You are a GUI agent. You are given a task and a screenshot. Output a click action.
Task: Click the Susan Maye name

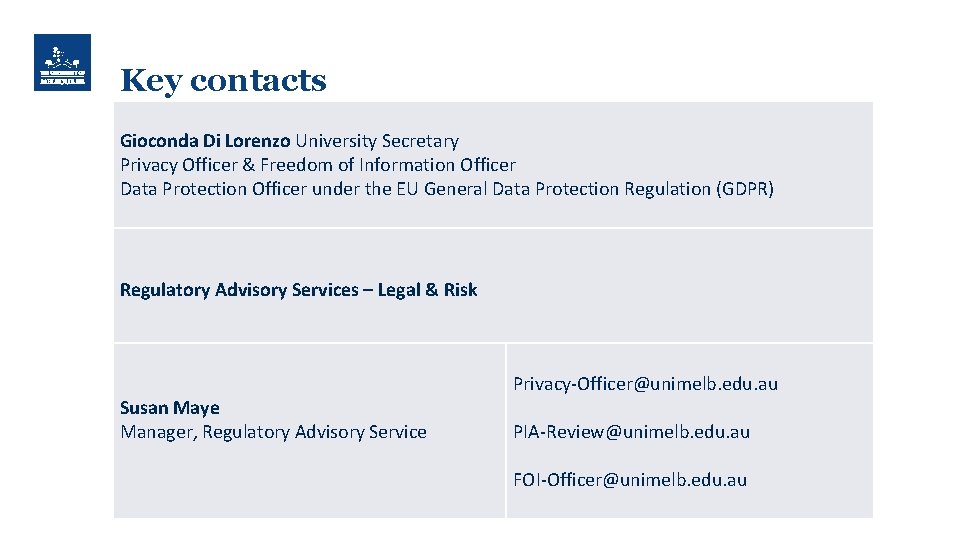[x=170, y=408]
